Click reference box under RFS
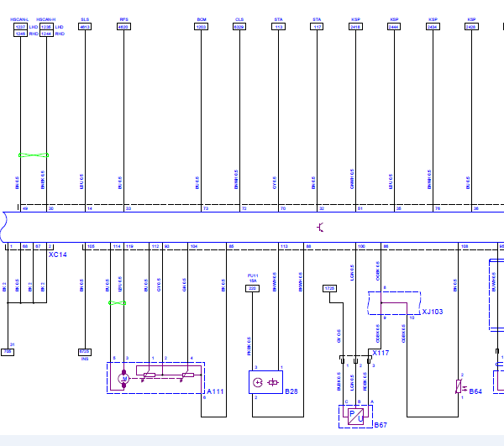 (x=123, y=27)
